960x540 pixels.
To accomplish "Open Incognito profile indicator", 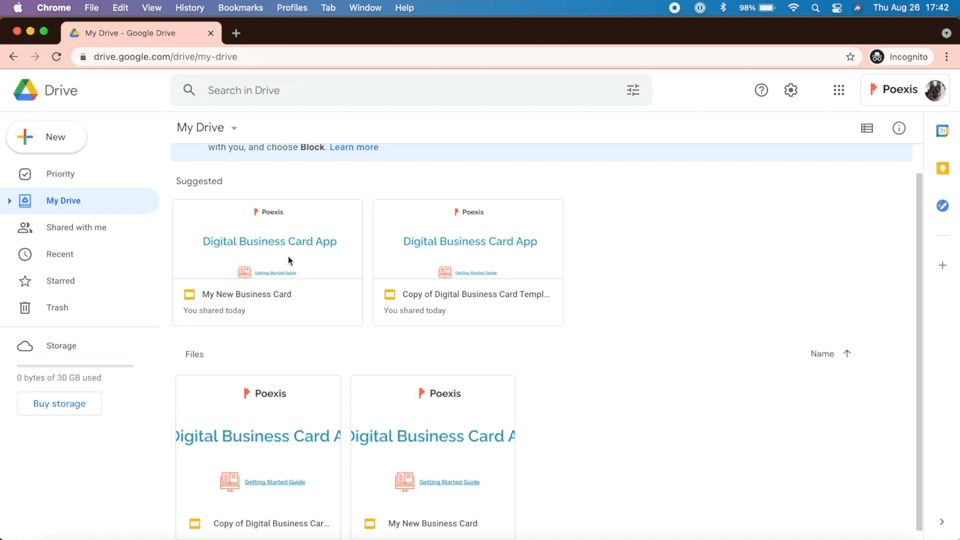I will click(x=899, y=56).
